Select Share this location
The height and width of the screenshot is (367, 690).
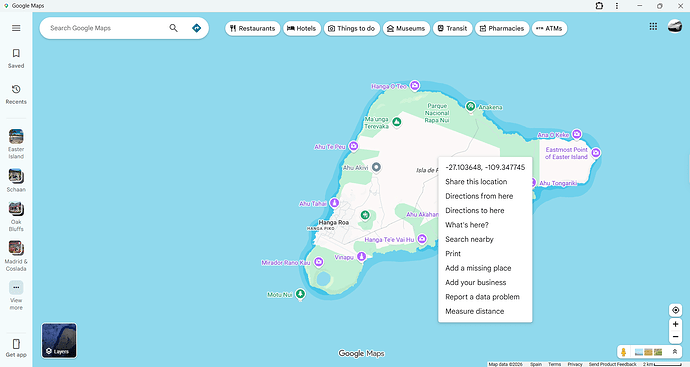[x=485, y=182]
